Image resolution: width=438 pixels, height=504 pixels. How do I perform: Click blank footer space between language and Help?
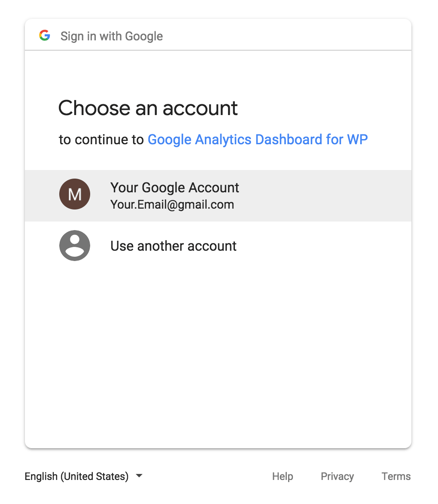coord(207,476)
